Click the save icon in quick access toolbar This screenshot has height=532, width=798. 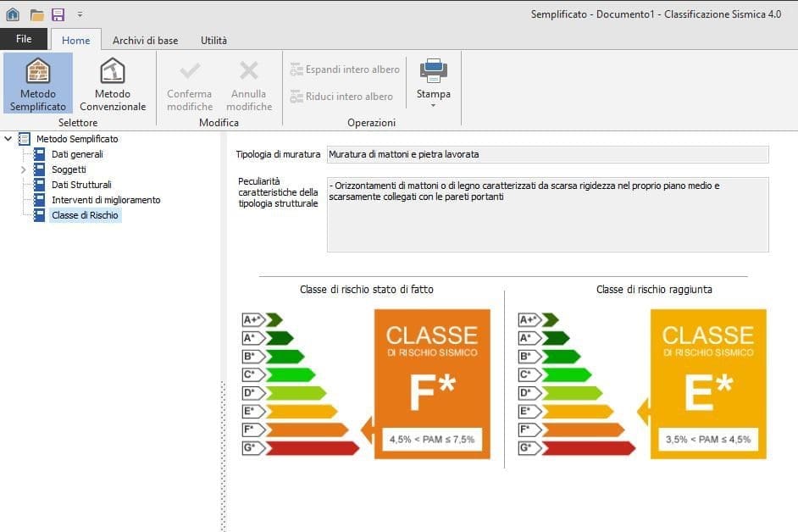click(58, 14)
